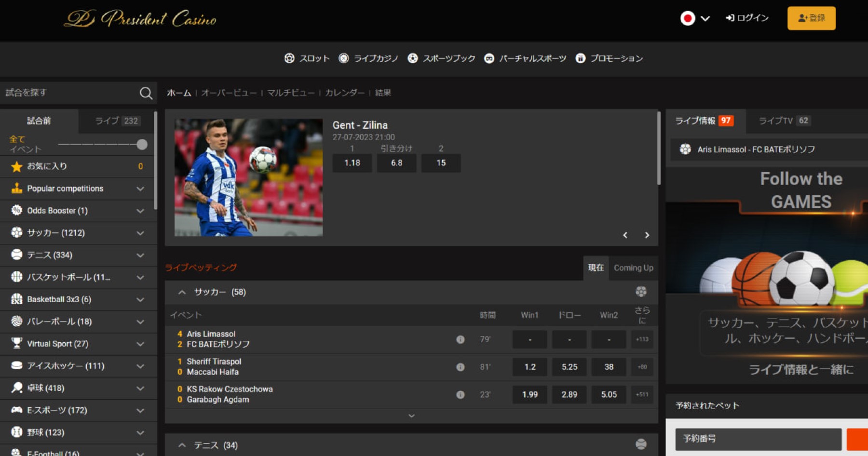Switch to the ライブ 232 tab
Viewport: 868px width, 456px height.
coord(118,121)
